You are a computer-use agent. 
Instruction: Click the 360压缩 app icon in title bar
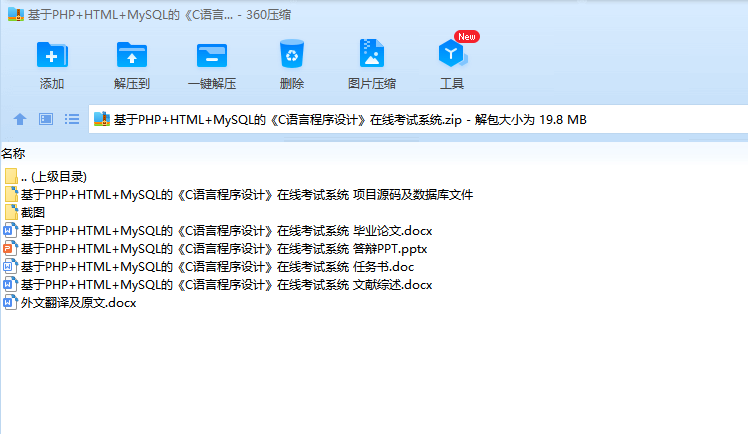(16, 15)
